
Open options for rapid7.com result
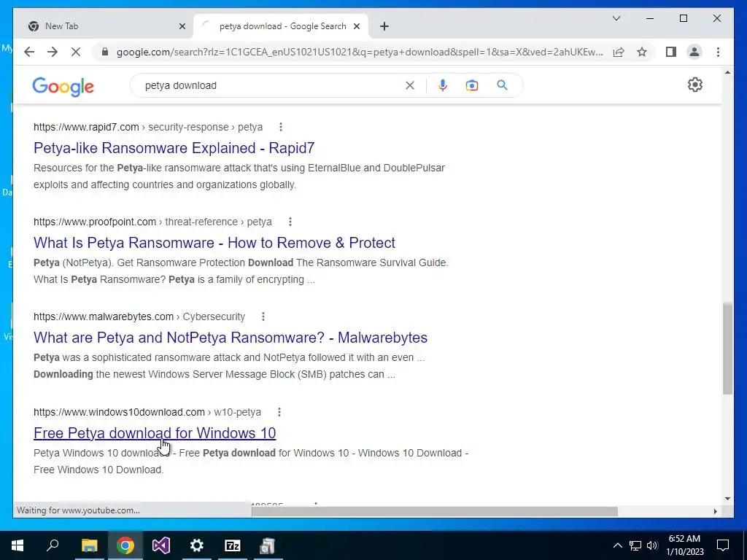pyautogui.click(x=281, y=127)
